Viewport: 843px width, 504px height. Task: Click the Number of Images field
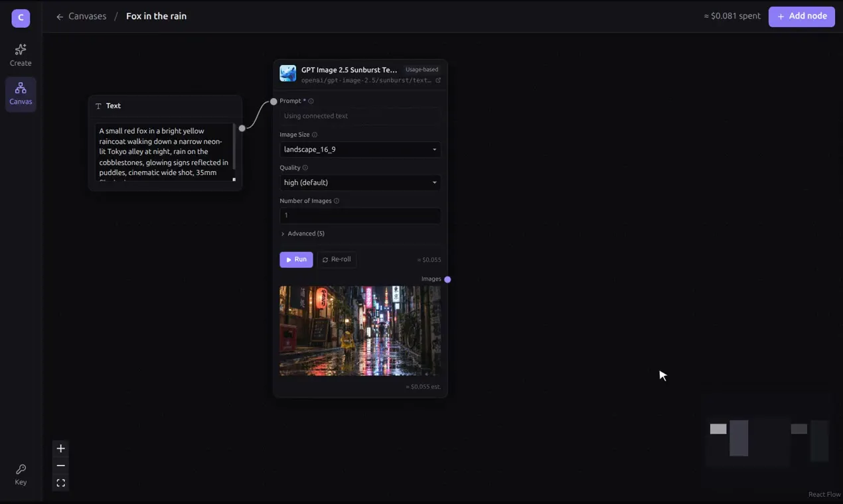tap(360, 216)
